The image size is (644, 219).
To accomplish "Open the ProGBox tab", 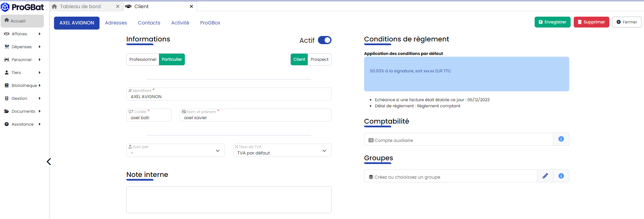I will [210, 23].
